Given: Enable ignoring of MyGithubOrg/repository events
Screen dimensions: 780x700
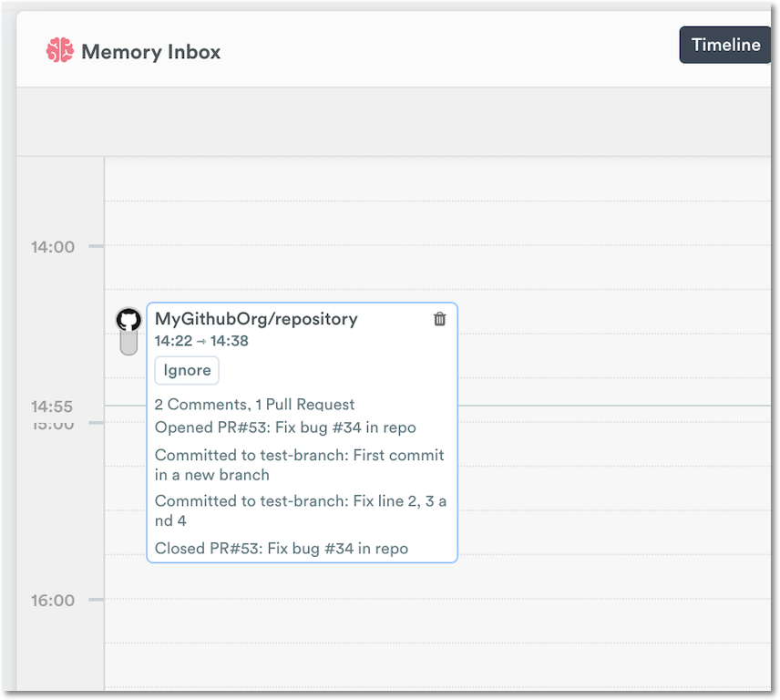Looking at the screenshot, I should [x=186, y=370].
